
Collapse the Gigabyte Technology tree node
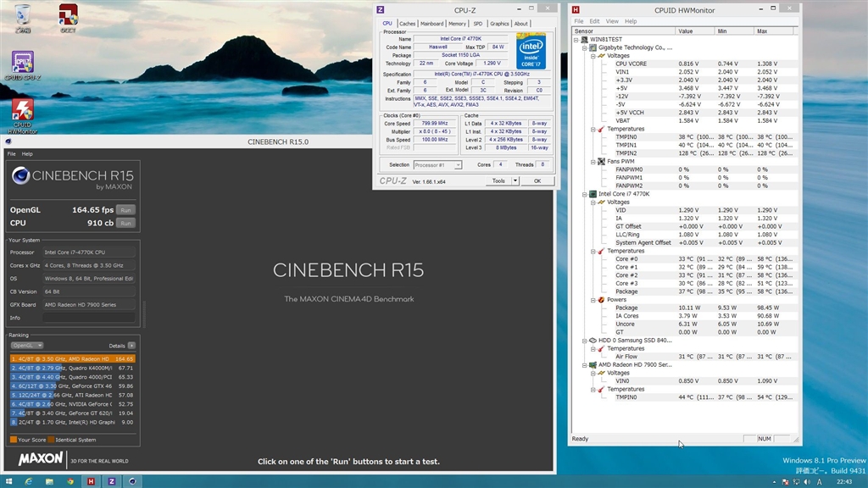pos(584,47)
